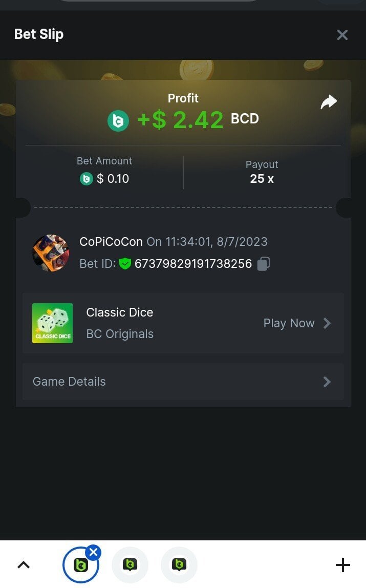Share the bet slip using arrow icon

coord(329,102)
